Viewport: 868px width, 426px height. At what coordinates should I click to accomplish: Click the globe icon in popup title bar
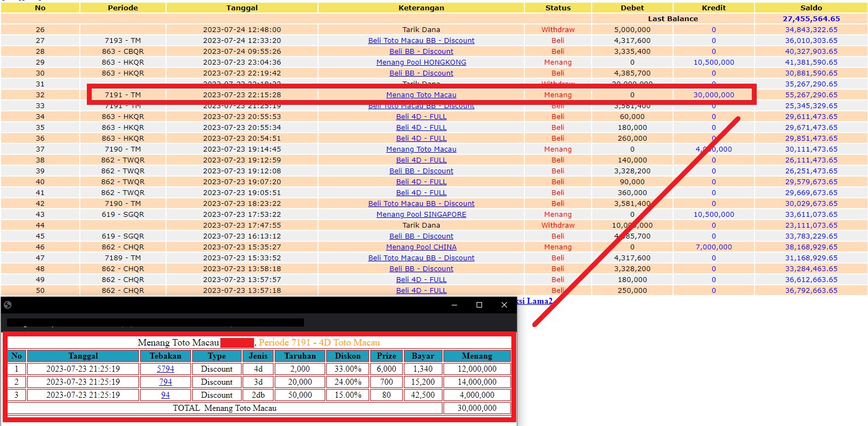pos(8,305)
